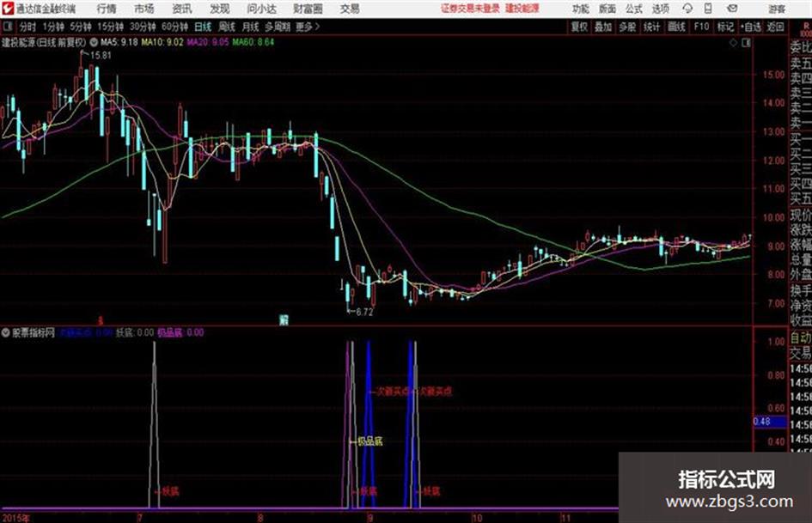Click the MA20: 9.05 value label

208,42
